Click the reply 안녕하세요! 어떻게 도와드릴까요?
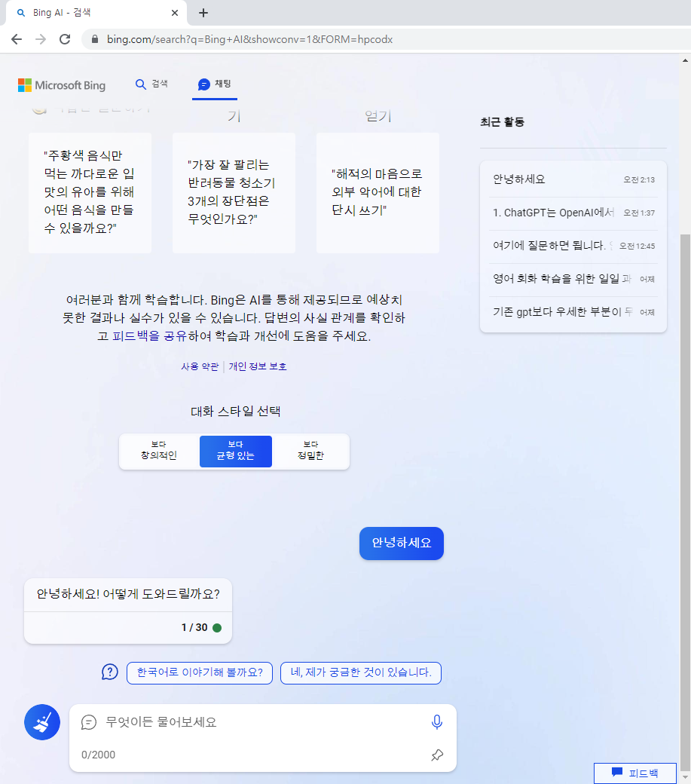The width and height of the screenshot is (691, 784). pyautogui.click(x=128, y=594)
